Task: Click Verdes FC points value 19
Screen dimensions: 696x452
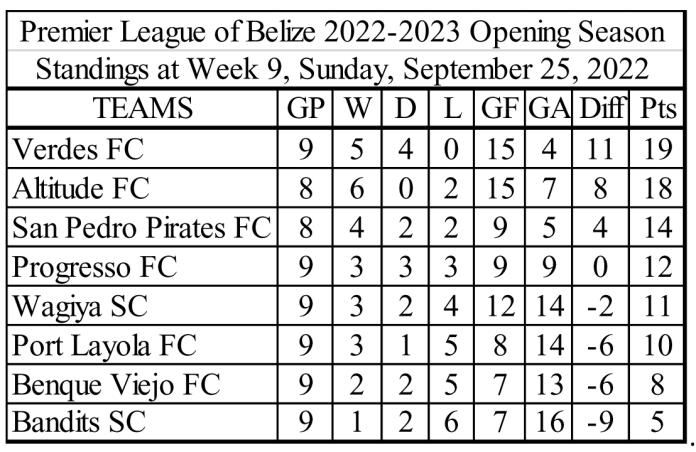Action: pos(657,149)
